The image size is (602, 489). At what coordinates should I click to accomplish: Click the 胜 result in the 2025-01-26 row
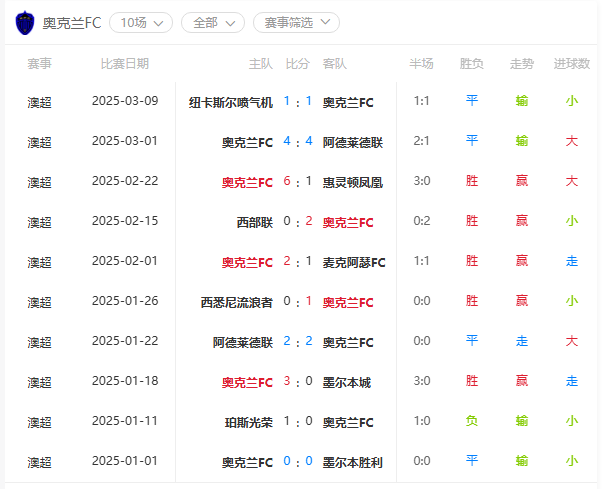coord(471,301)
